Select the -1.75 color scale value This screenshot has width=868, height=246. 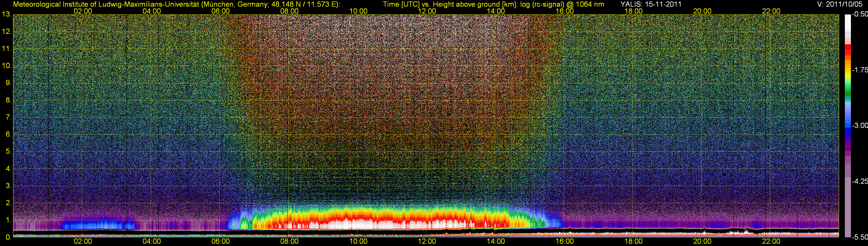coord(860,70)
